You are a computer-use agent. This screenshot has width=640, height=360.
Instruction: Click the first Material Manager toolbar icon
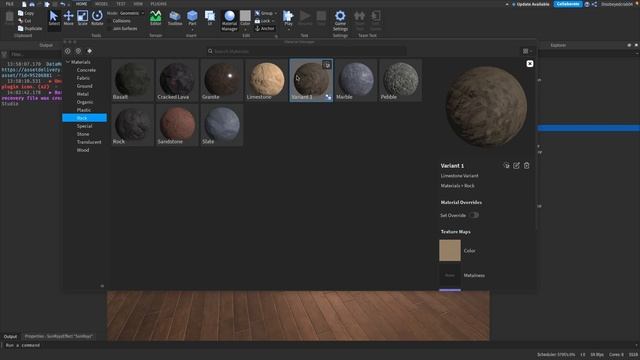coord(67,51)
